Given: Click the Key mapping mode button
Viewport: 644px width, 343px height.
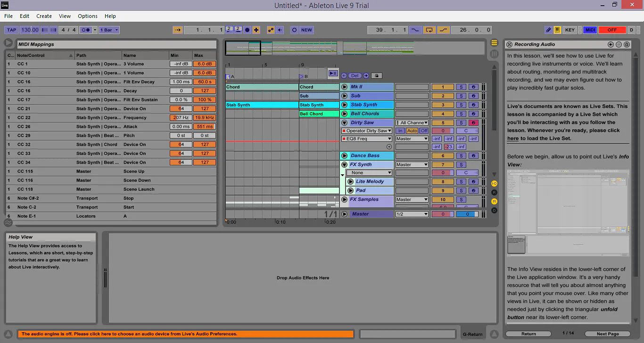Looking at the screenshot, I should (570, 30).
